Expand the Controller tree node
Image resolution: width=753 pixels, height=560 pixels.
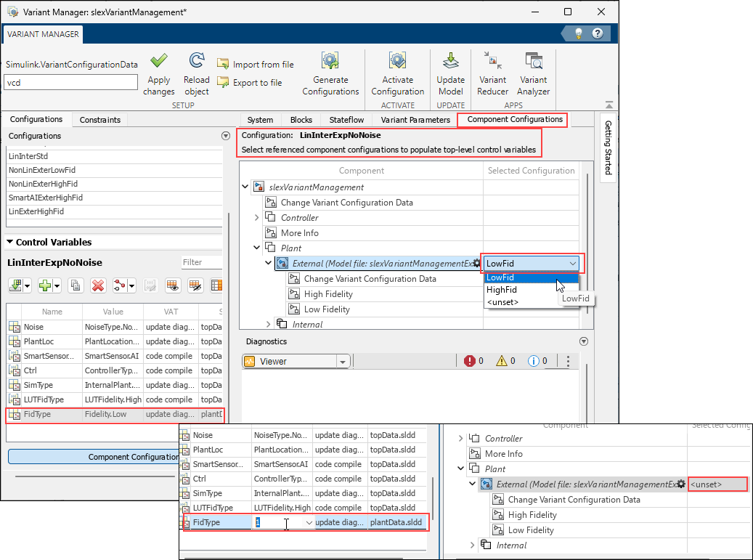click(257, 218)
